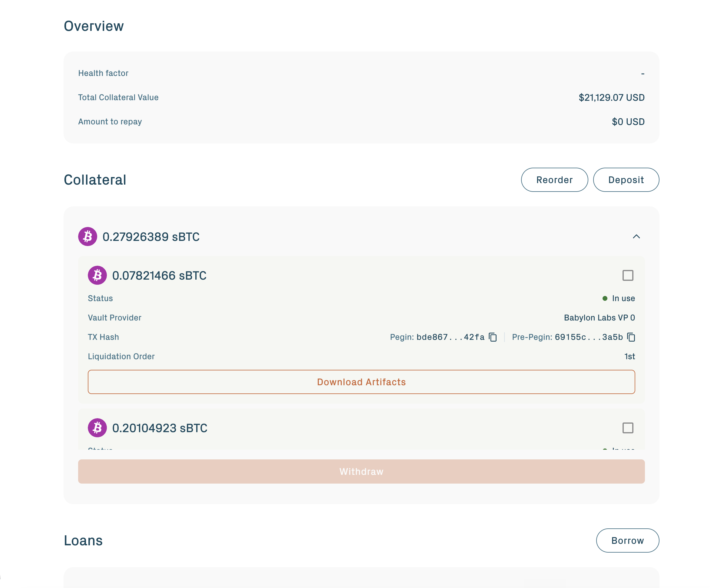Click the 0.20104923 sBTC amount text
Viewport: 717px width, 588px height.
tap(160, 428)
